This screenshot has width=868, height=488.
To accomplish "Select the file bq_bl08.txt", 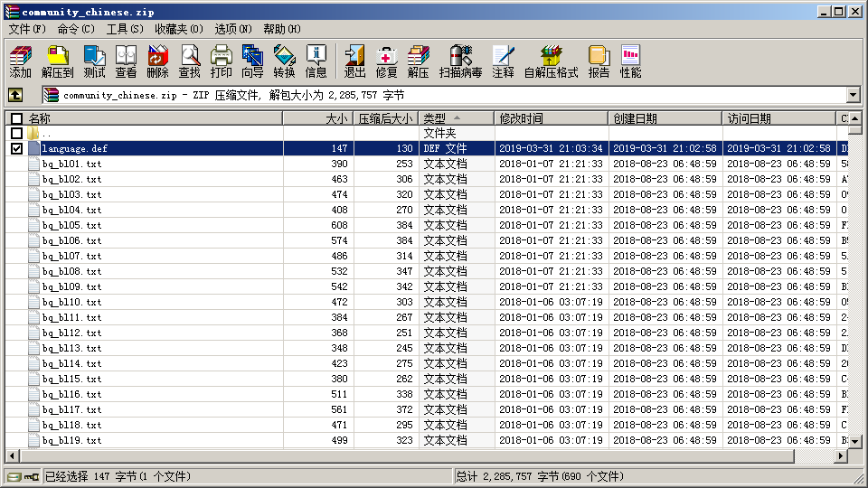I will [x=72, y=272].
